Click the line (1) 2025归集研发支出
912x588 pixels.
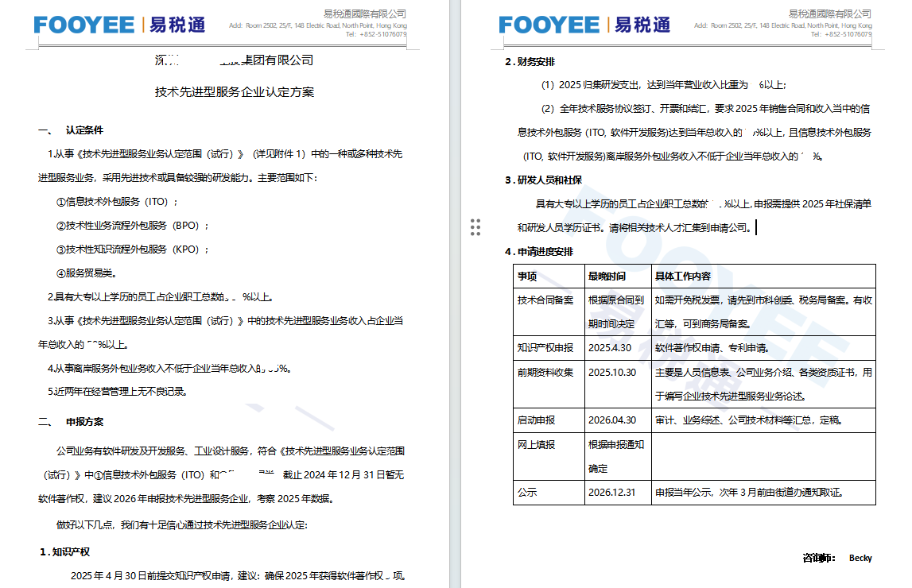[664, 85]
